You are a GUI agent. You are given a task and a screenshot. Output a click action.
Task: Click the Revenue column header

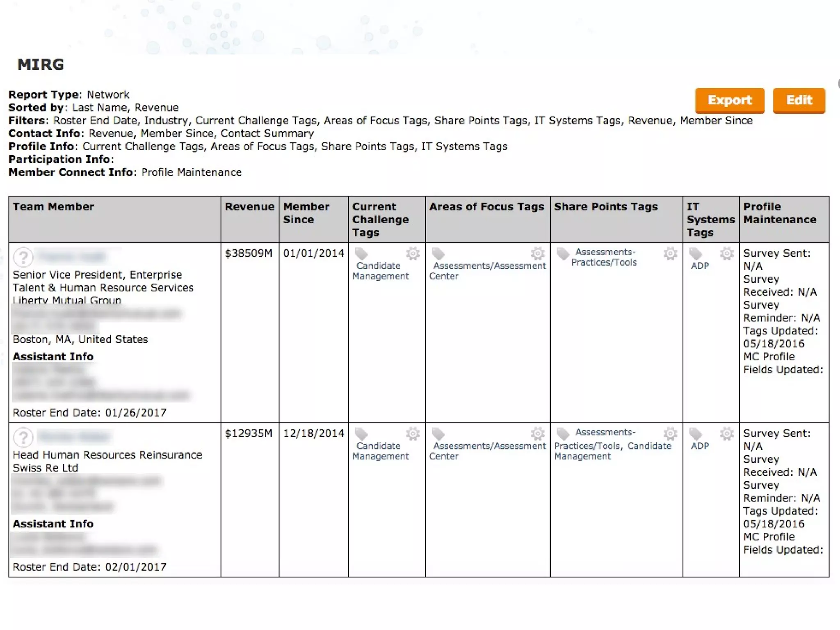click(249, 206)
